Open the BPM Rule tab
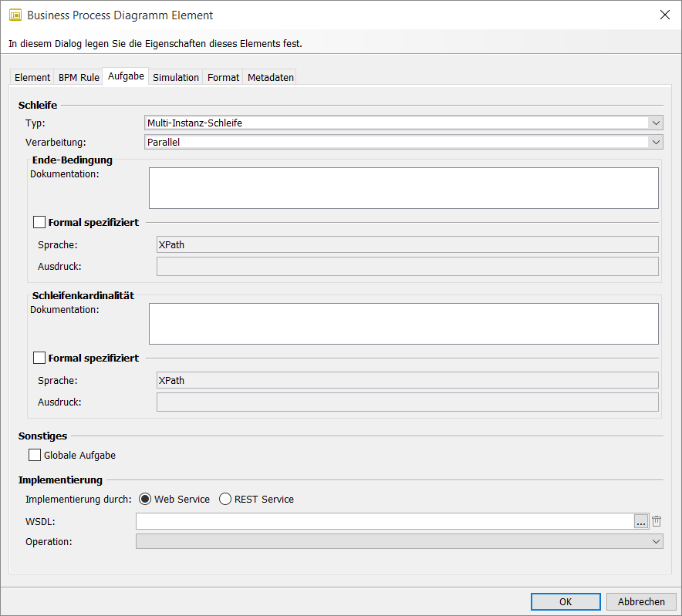Screen dimensions: 682x616 [x=78, y=76]
